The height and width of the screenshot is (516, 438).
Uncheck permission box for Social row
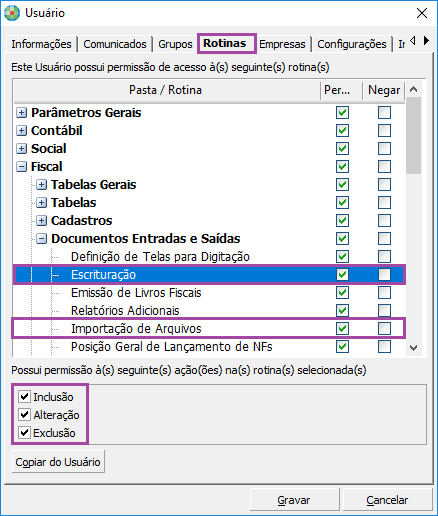coord(342,149)
